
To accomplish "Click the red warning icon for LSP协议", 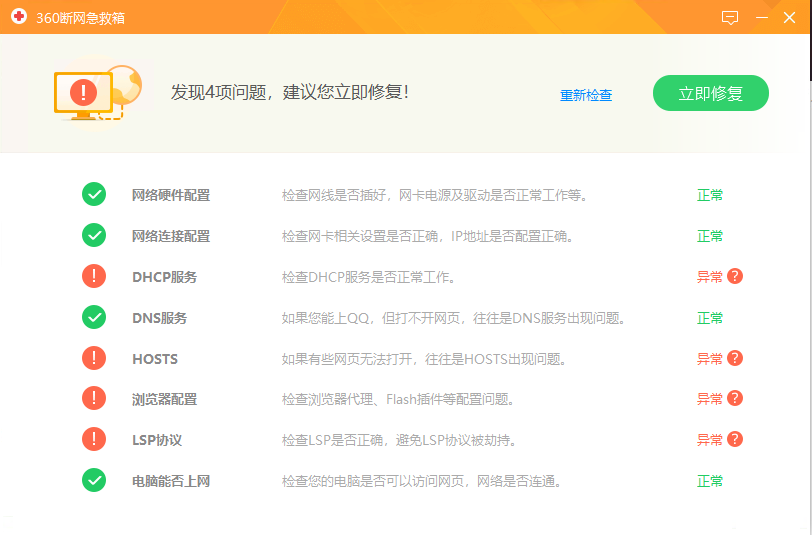I will pyautogui.click(x=94, y=439).
